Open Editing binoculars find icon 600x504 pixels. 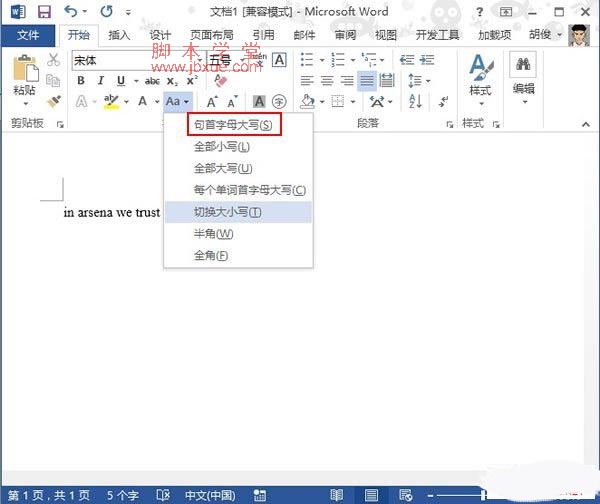point(523,64)
